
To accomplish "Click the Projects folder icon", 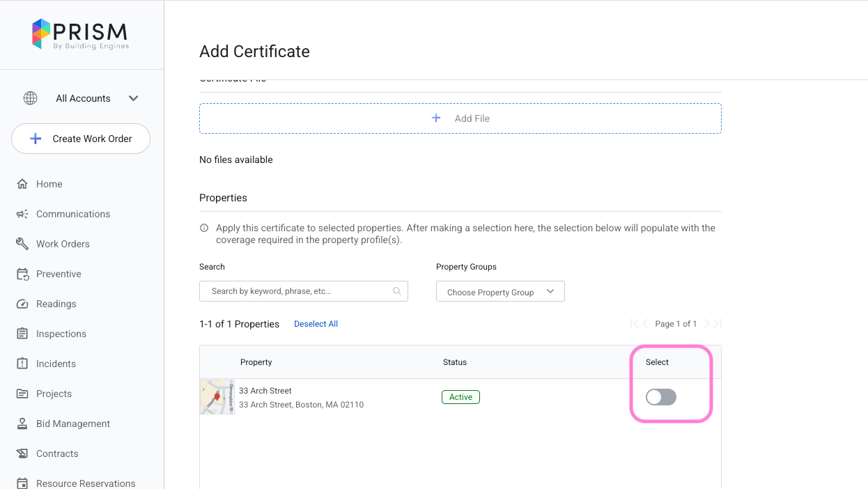I will point(22,394).
